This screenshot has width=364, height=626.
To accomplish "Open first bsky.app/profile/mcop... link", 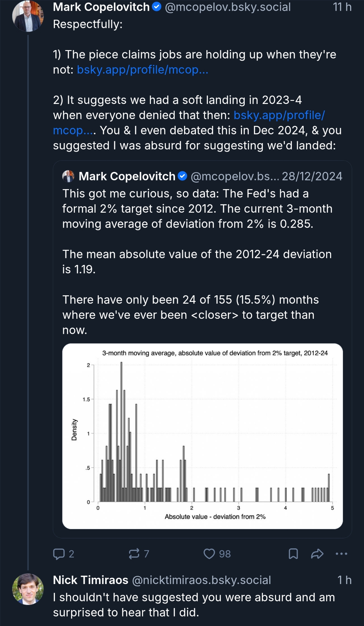I will (x=142, y=70).
